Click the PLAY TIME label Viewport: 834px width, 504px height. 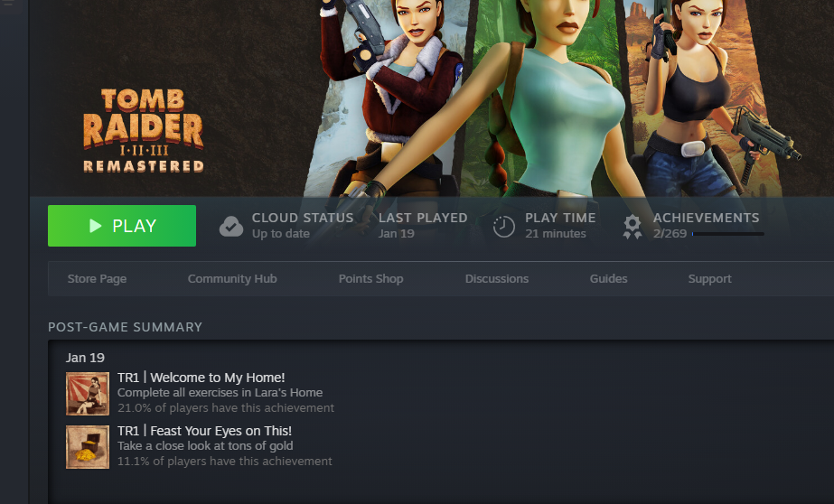[560, 218]
